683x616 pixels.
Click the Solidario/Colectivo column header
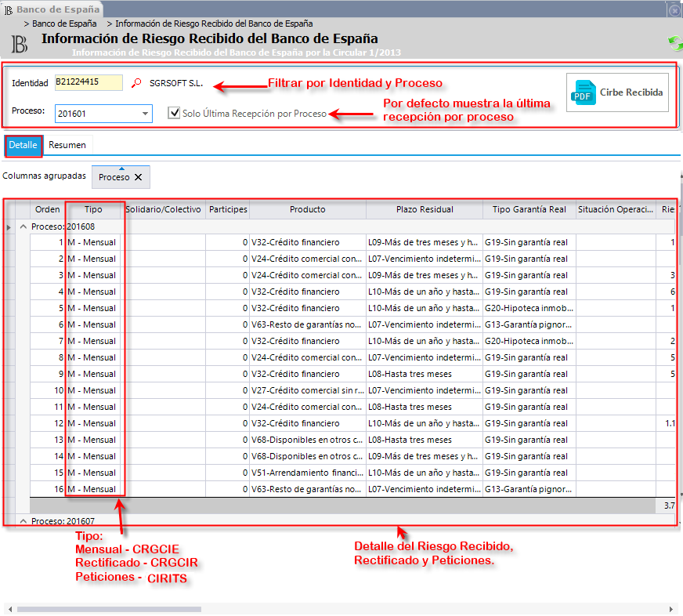click(x=163, y=209)
